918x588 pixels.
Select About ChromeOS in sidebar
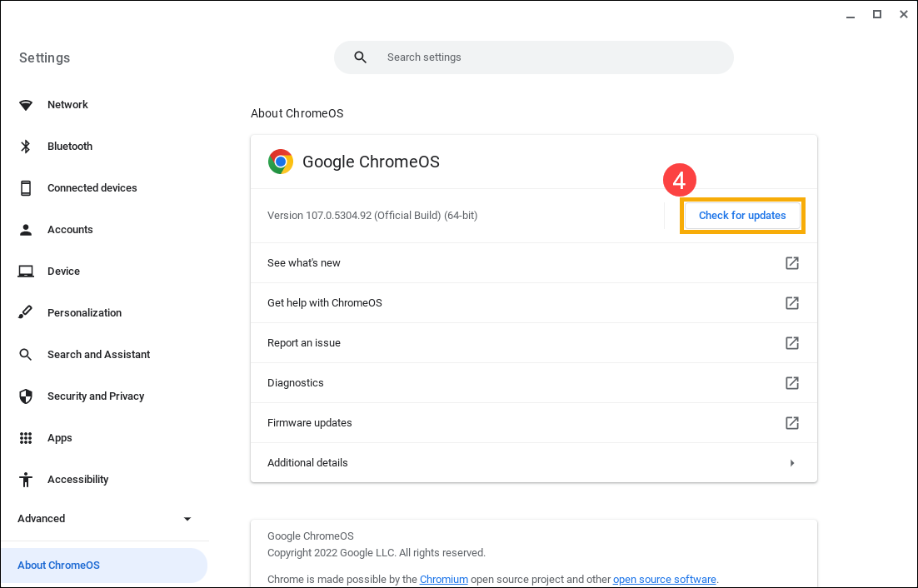pos(104,566)
